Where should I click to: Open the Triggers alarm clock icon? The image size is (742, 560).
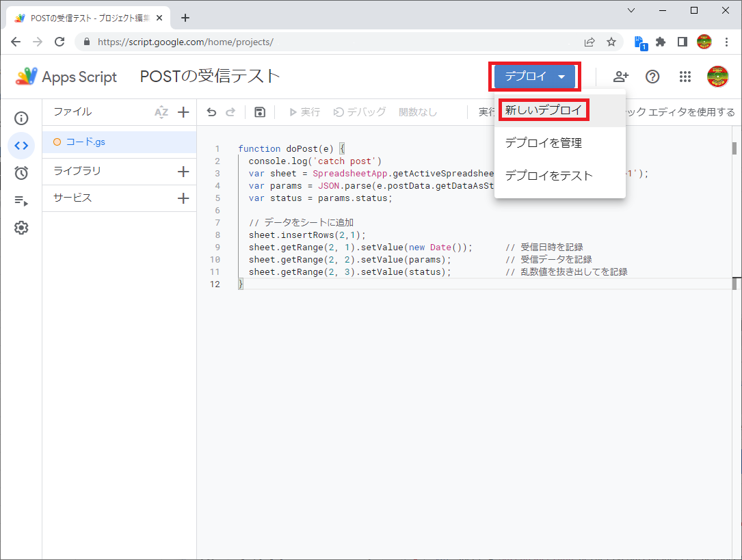coord(21,173)
